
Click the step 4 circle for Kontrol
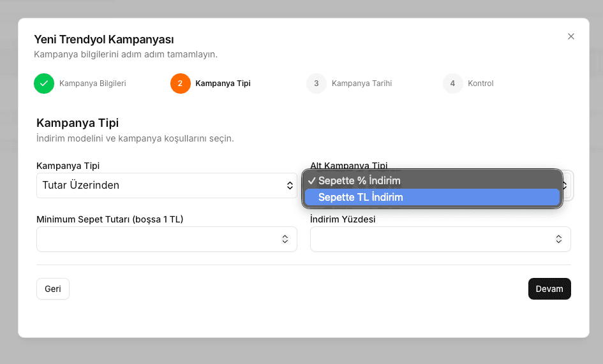tap(452, 84)
